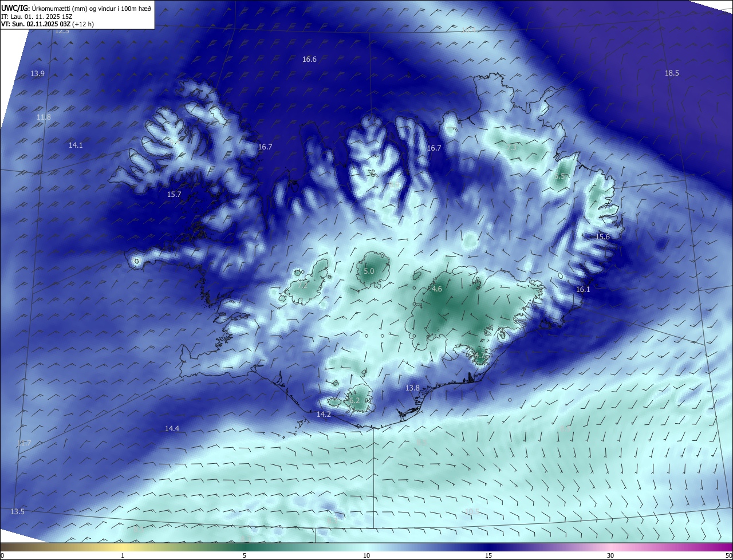
Task: Select the 15.7 value in the bay
Action: pos(174,195)
